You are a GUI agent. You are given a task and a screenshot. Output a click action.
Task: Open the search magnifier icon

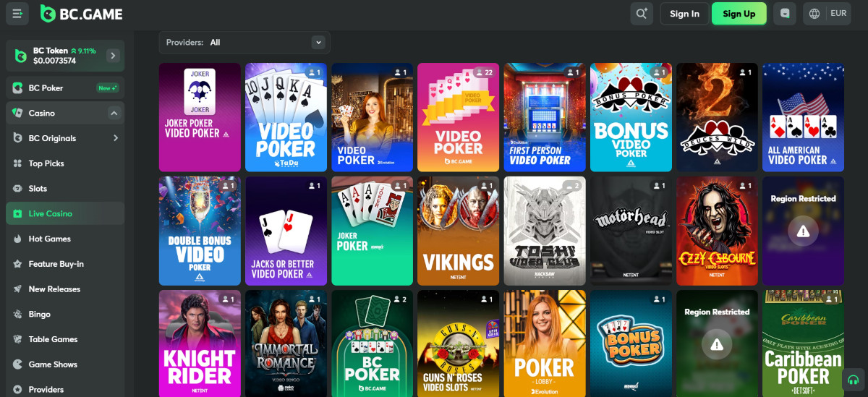pyautogui.click(x=641, y=14)
